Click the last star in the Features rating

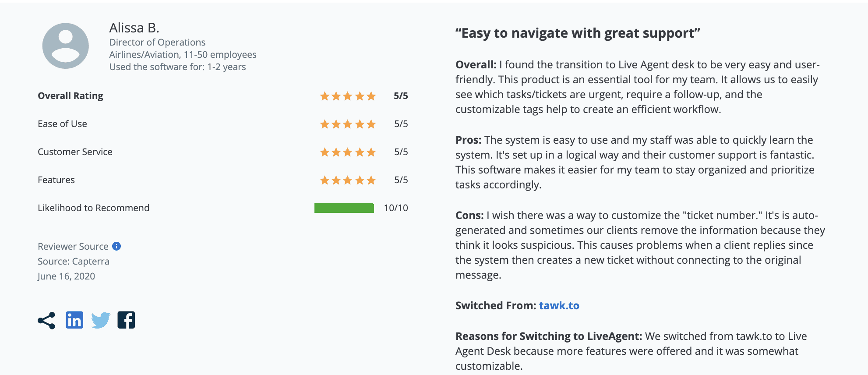click(370, 180)
